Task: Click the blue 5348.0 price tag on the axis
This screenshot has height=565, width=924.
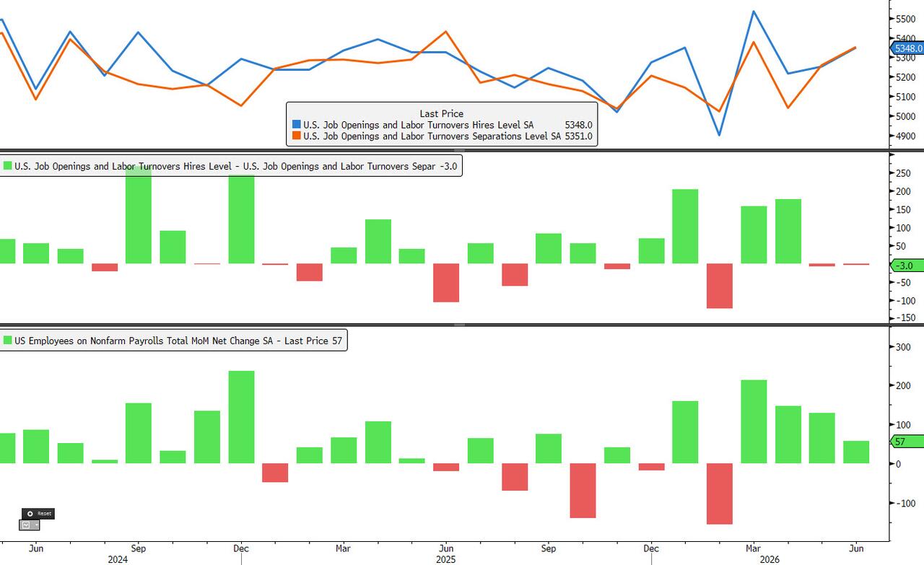Action: click(908, 48)
